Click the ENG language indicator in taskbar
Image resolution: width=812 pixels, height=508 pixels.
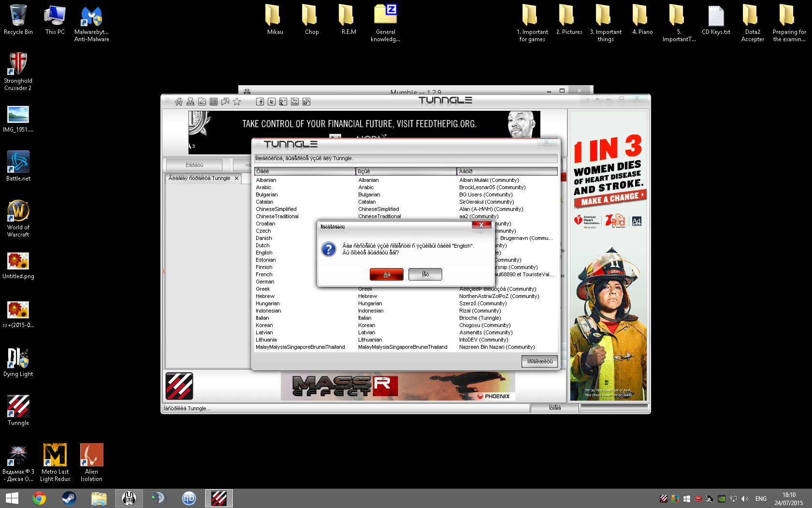[x=761, y=499]
